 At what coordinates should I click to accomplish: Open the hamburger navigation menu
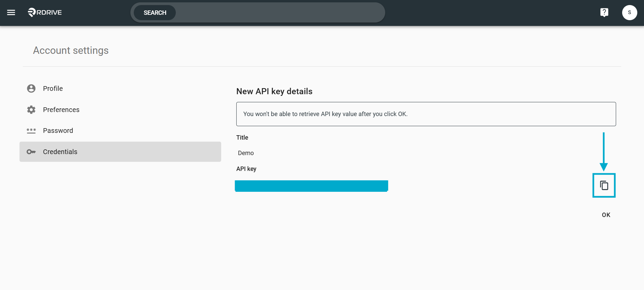click(11, 12)
